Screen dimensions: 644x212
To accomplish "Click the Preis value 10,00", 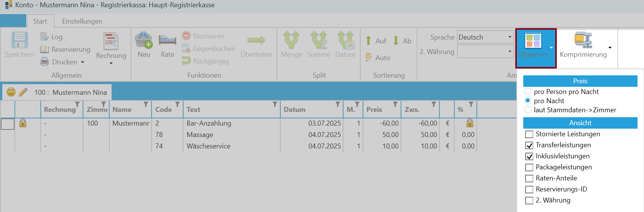I will click(x=390, y=146).
